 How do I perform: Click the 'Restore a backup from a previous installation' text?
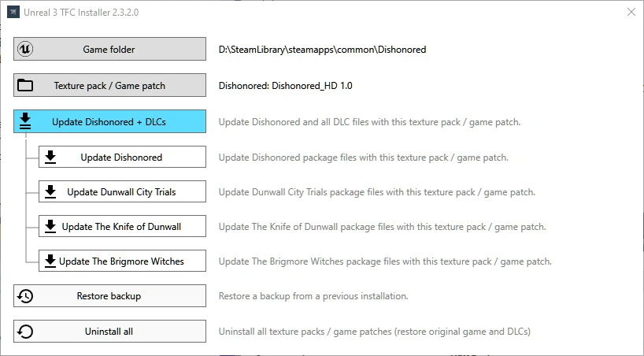(x=313, y=296)
